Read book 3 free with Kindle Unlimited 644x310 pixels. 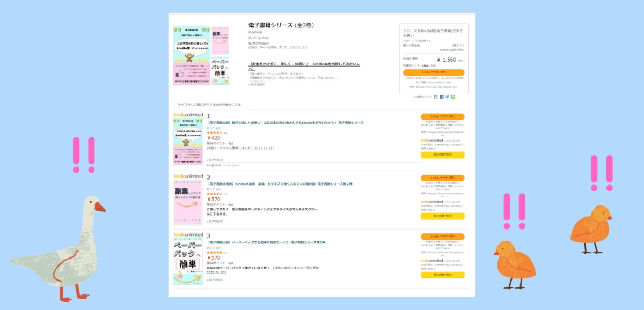click(442, 275)
